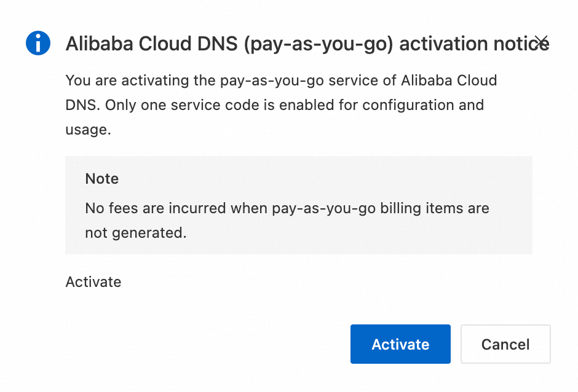
Task: Click "configuration and" in the description text
Action: tap(422, 105)
